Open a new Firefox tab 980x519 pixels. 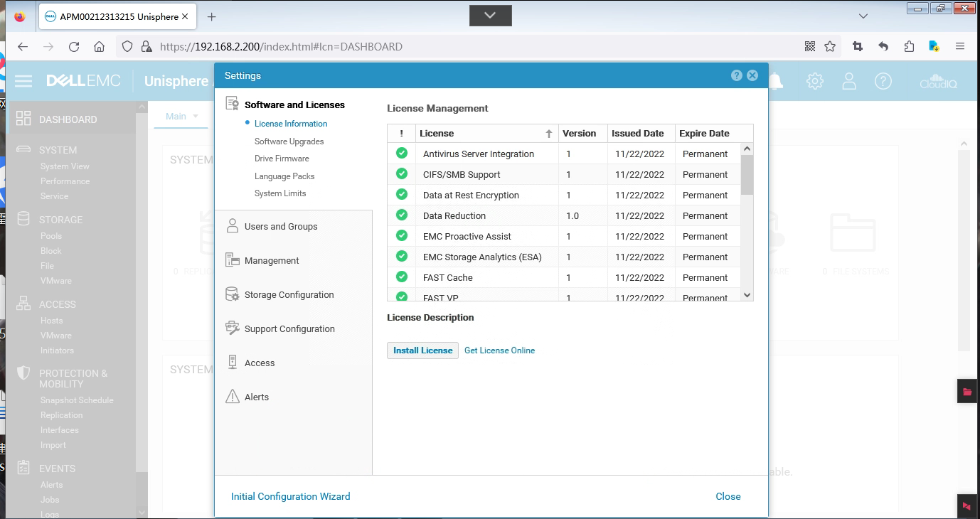(x=211, y=16)
